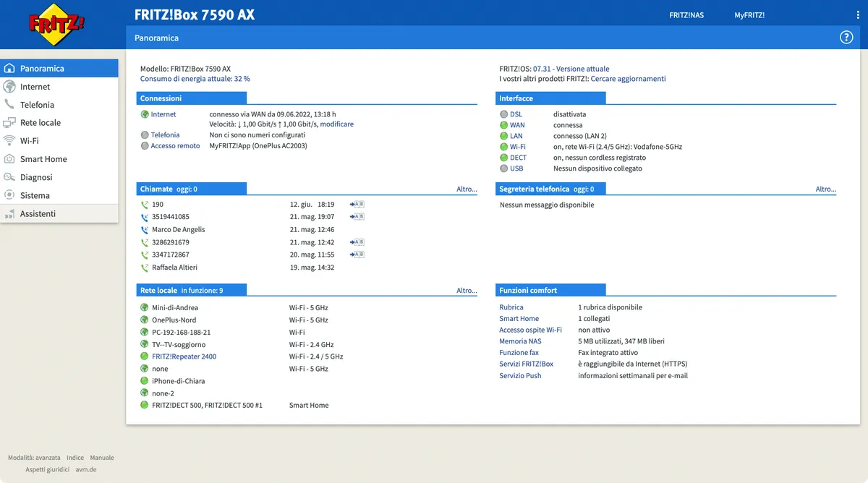This screenshot has height=483, width=868.
Task: Click the Assistenti icon in sidebar
Action: (9, 214)
